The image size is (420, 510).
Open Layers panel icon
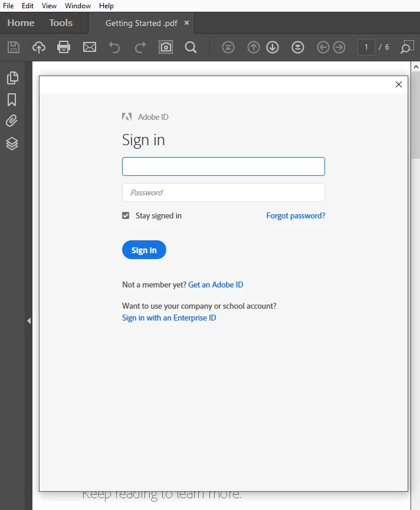click(x=12, y=143)
